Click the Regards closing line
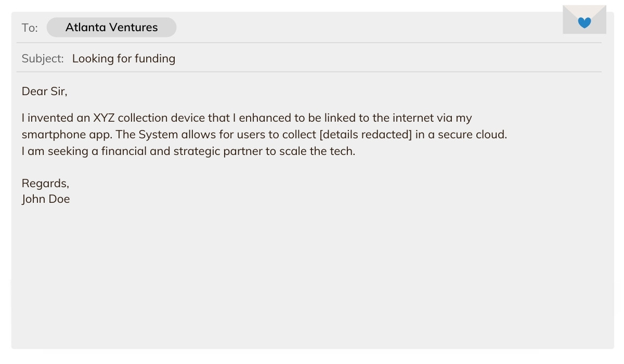The width and height of the screenshot is (624, 364). point(45,184)
